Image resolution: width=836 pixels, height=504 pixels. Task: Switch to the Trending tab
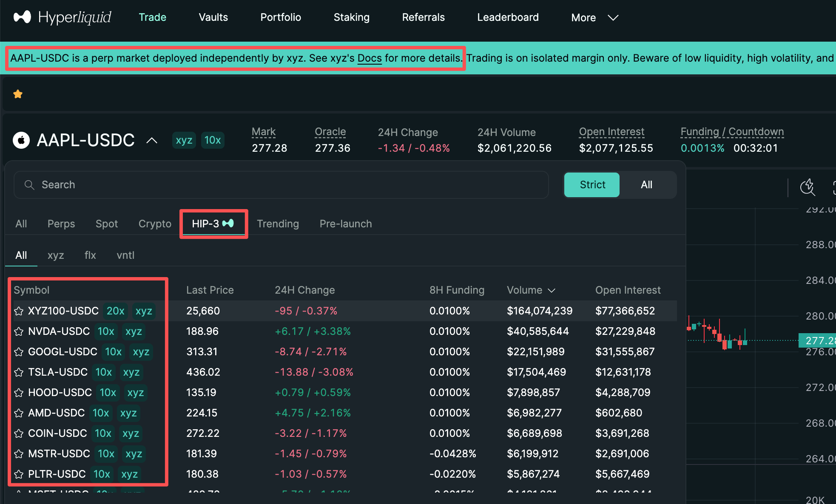[x=278, y=224]
